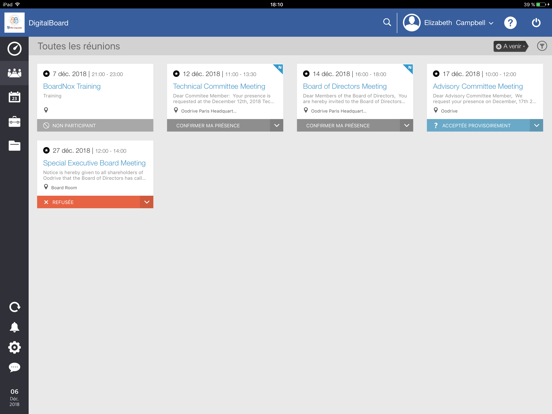
Task: Open Technical Committee Meeting link
Action: coord(219,86)
